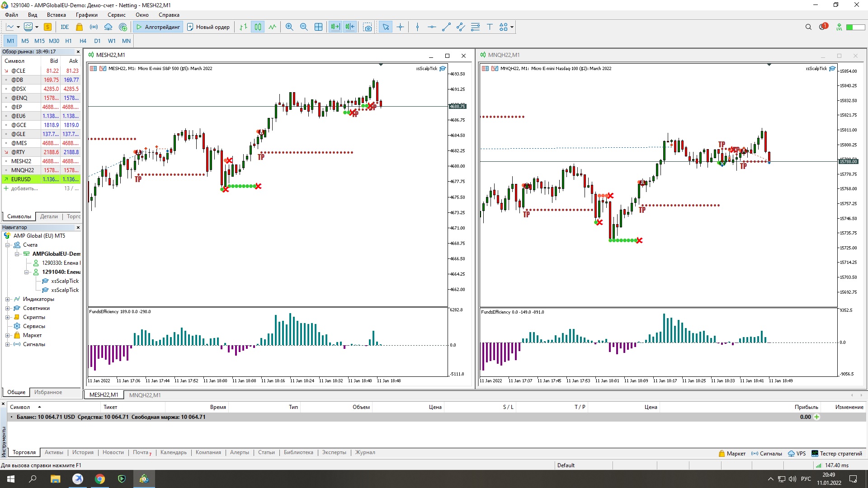The image size is (868, 488).
Task: Select the H1 timeframe button
Action: [68, 41]
